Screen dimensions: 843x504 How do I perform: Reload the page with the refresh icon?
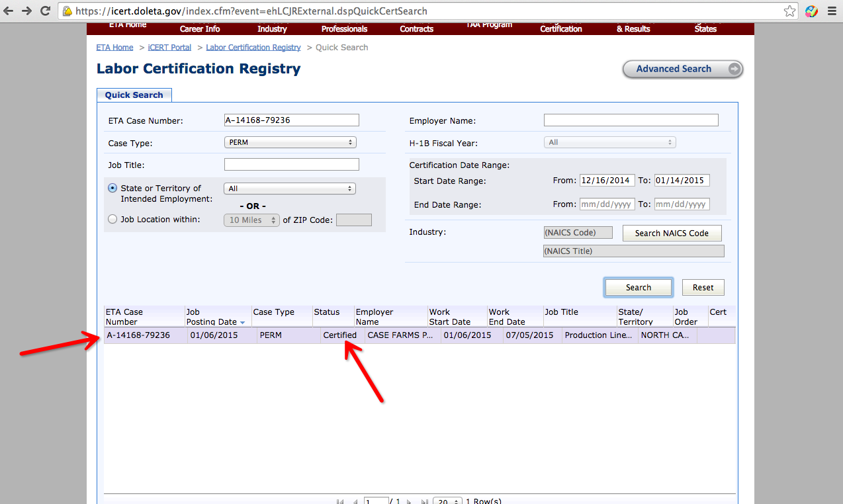[x=45, y=11]
